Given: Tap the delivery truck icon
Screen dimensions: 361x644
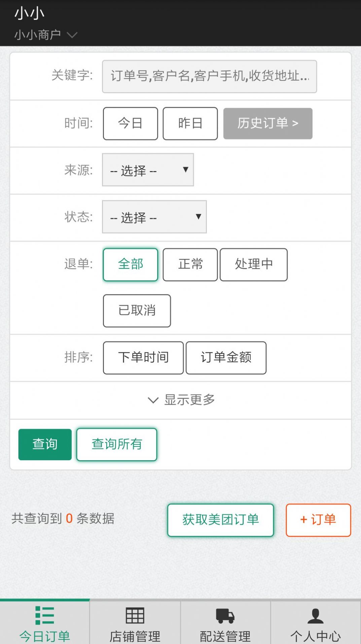Looking at the screenshot, I should [x=225, y=615].
